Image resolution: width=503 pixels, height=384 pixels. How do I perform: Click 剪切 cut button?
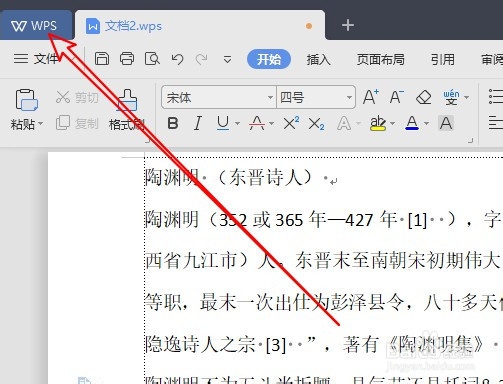pyautogui.click(x=77, y=97)
